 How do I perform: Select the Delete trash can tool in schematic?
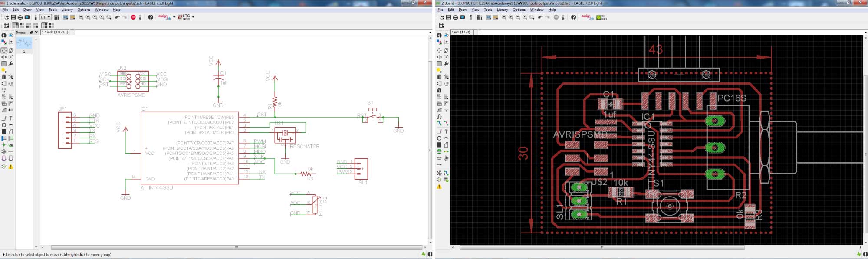(4, 77)
